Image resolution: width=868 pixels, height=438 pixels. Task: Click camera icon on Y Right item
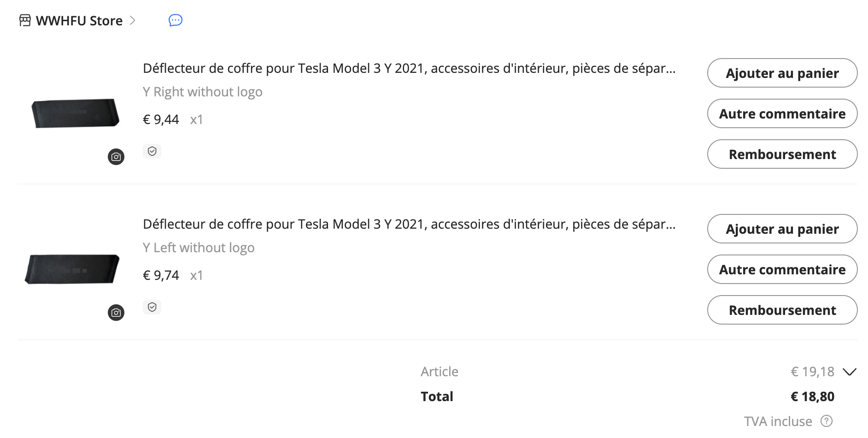tap(116, 157)
